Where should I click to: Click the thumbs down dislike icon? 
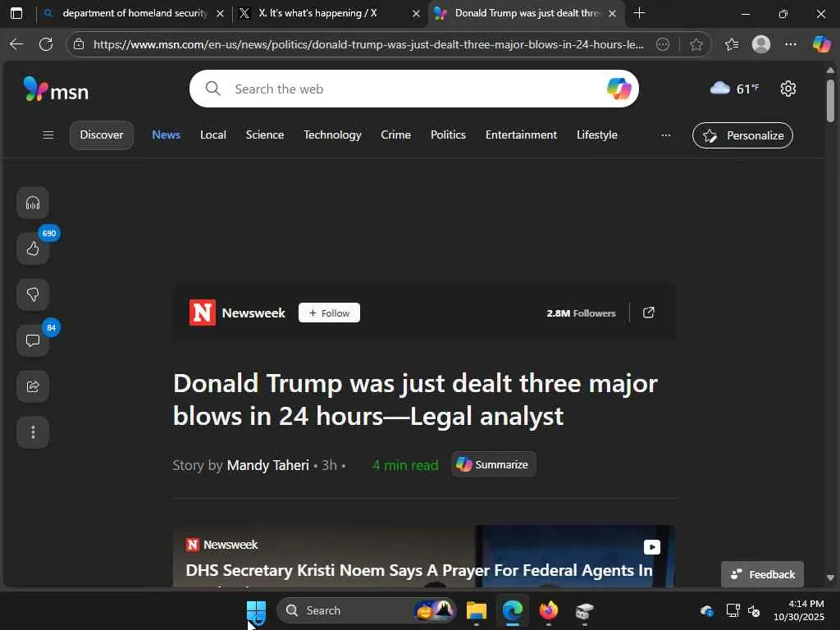[33, 294]
